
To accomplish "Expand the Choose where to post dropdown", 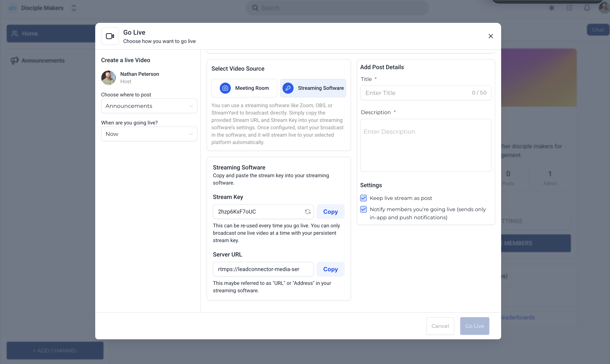I will (149, 106).
